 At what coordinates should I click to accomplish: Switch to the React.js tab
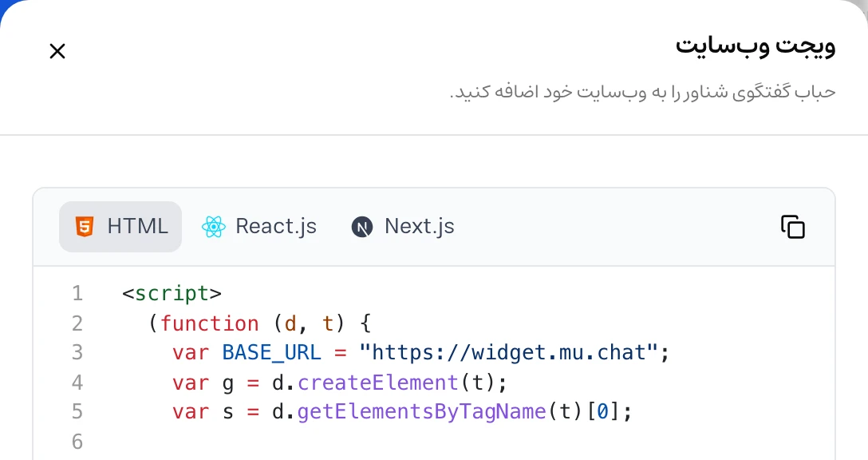[x=258, y=227]
